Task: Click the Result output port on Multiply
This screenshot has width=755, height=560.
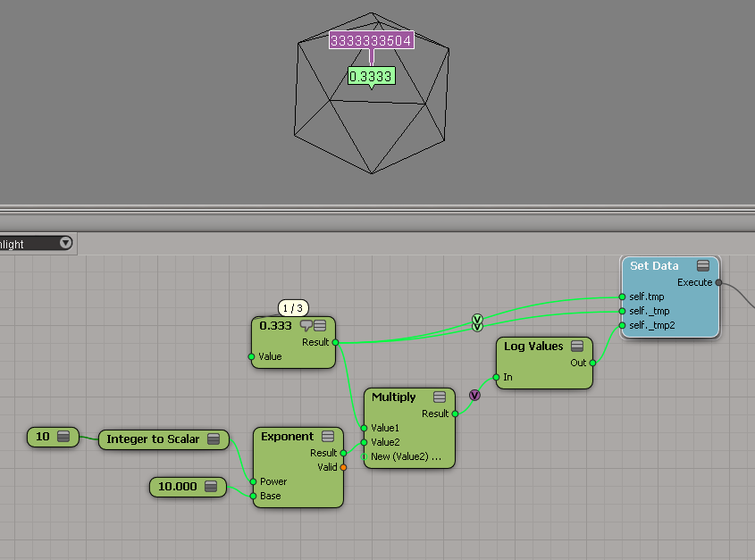Action: point(455,414)
